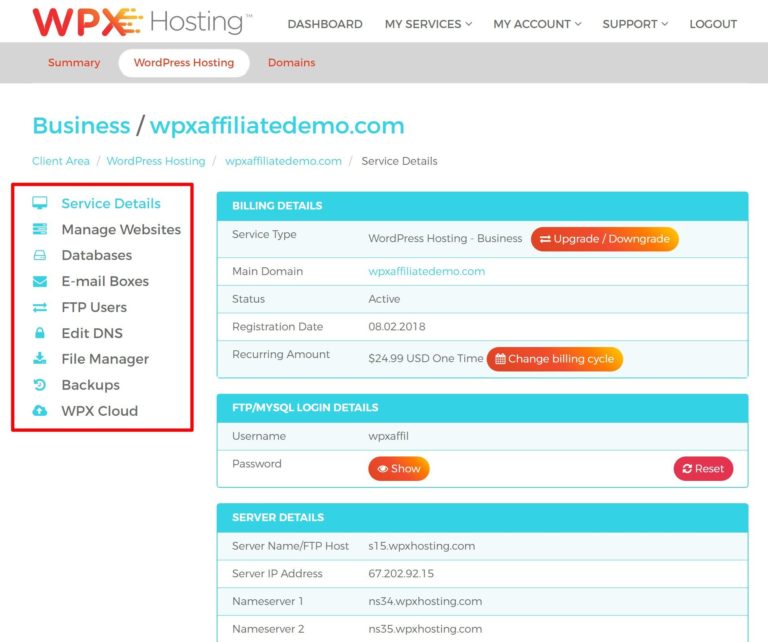Open Manage Websites in sidebar
768x642 pixels.
(x=121, y=229)
